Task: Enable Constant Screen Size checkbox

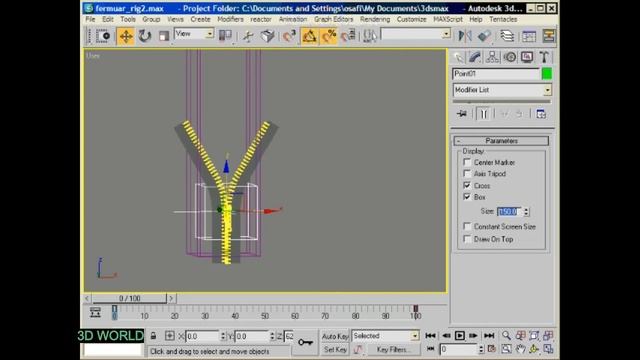Action: click(x=467, y=226)
